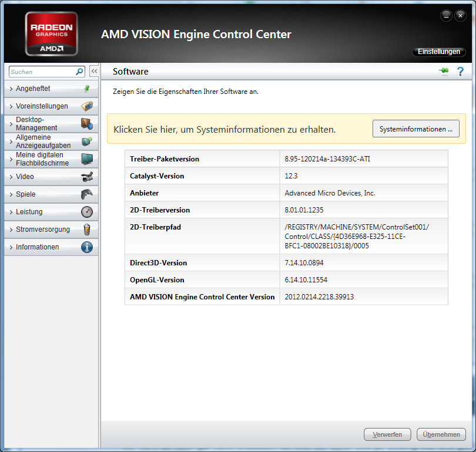Click the Stromversorgung battery icon
This screenshot has width=476, height=452.
tap(87, 230)
